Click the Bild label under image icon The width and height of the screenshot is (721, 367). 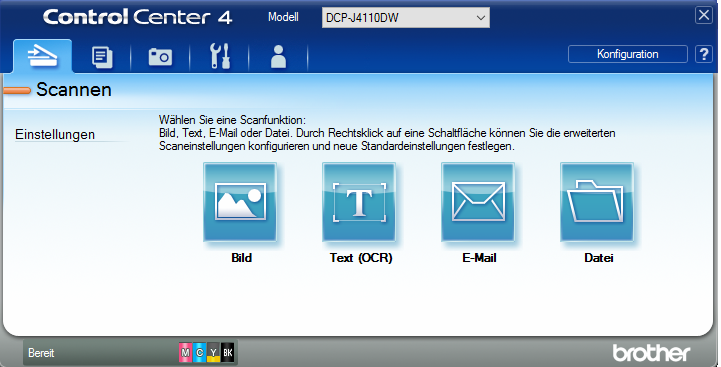pyautogui.click(x=241, y=258)
